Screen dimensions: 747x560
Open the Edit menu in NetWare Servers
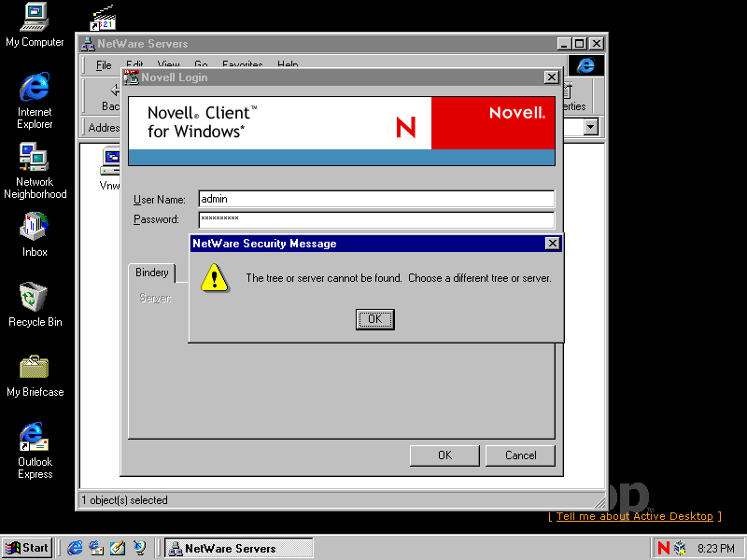[x=134, y=64]
